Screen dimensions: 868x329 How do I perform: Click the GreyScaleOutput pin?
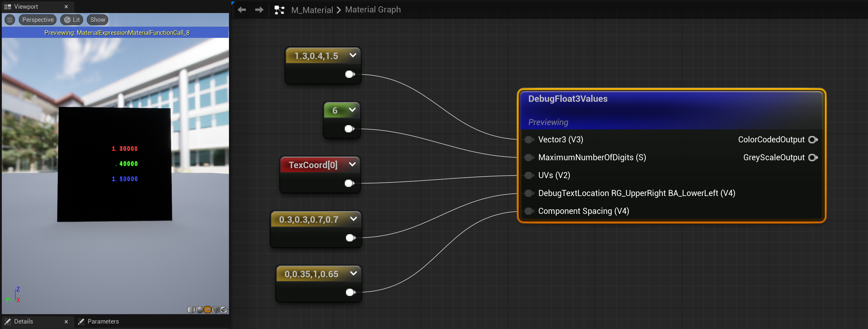click(x=812, y=158)
